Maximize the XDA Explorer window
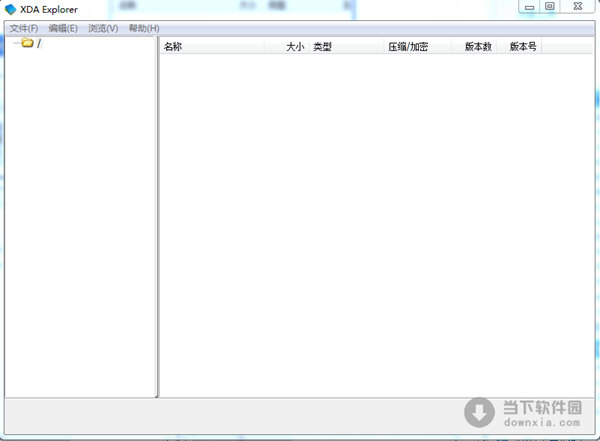The image size is (600, 441). click(x=549, y=6)
